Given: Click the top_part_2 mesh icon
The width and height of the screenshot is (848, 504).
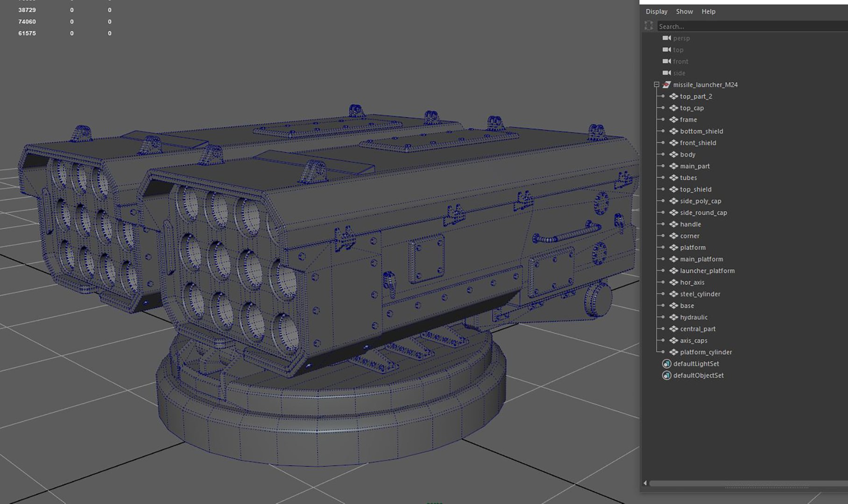Looking at the screenshot, I should [673, 96].
